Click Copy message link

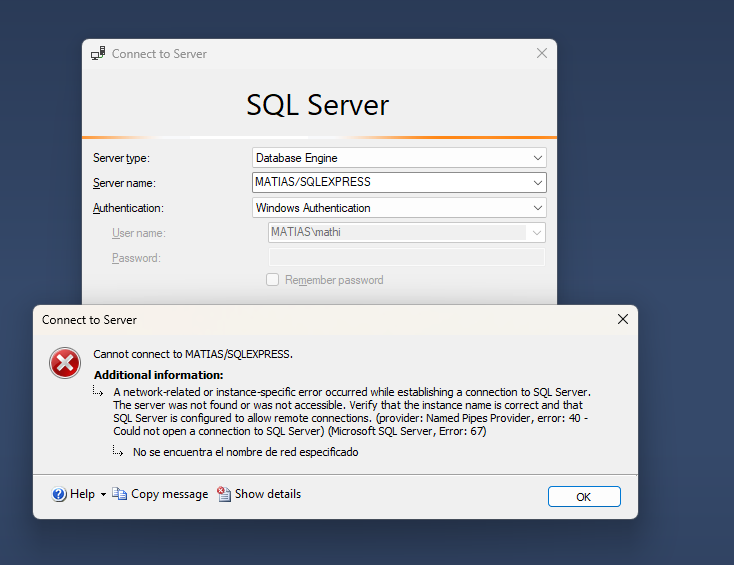[169, 494]
